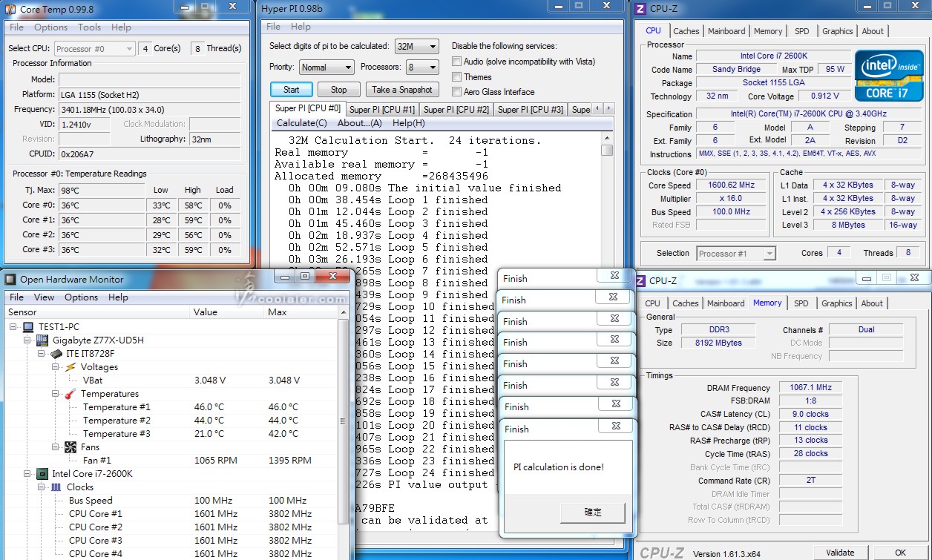This screenshot has height=560, width=932.
Task: Click the Clocks waveform icon
Action: click(56, 487)
